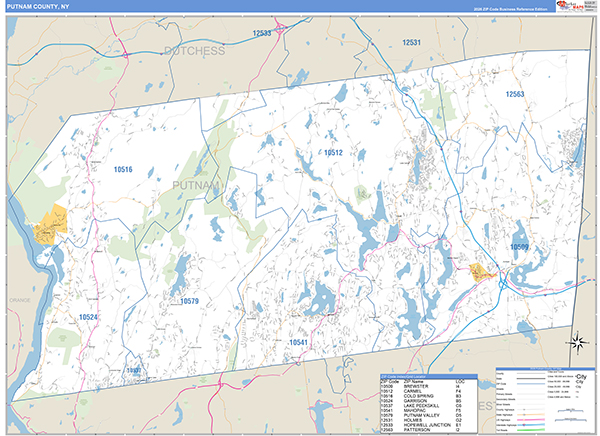This screenshot has width=600, height=436.
Task: Click the highway interchange symbol near 12533
Action: click(282, 28)
